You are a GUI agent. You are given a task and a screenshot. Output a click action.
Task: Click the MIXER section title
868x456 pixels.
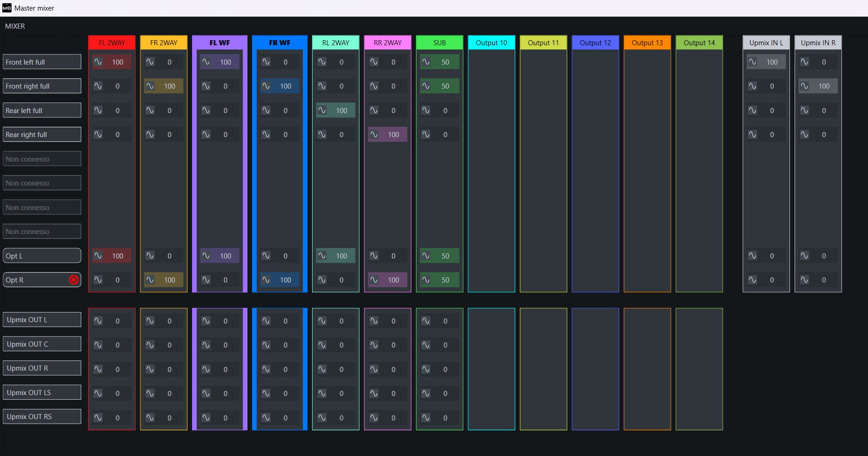[15, 26]
